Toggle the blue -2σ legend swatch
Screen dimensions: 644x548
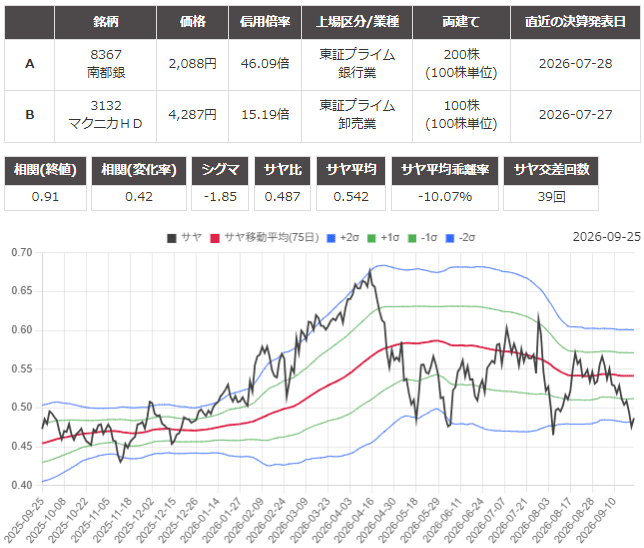(x=450, y=238)
